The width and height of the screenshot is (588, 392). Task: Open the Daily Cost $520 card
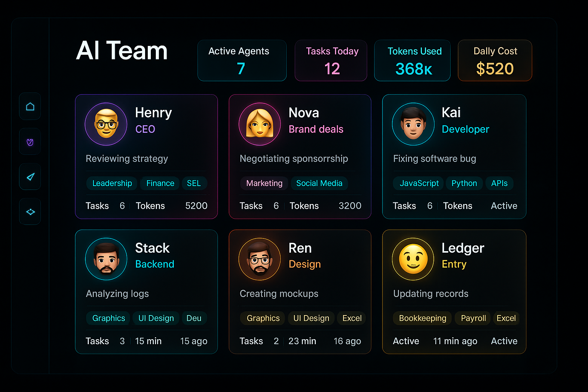pyautogui.click(x=495, y=60)
